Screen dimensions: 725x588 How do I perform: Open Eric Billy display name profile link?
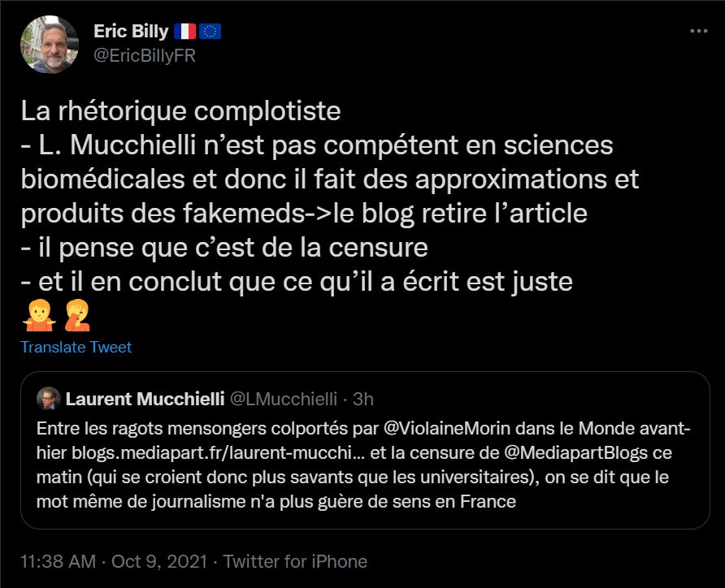[131, 32]
